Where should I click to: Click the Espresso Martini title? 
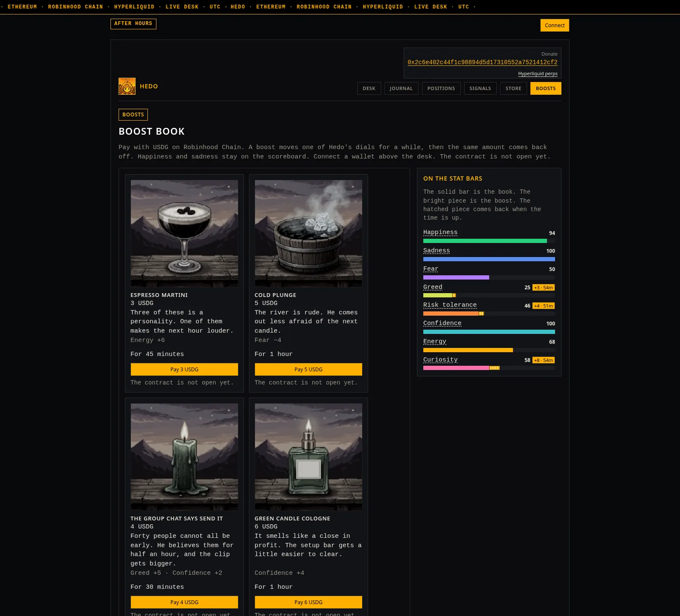159,295
